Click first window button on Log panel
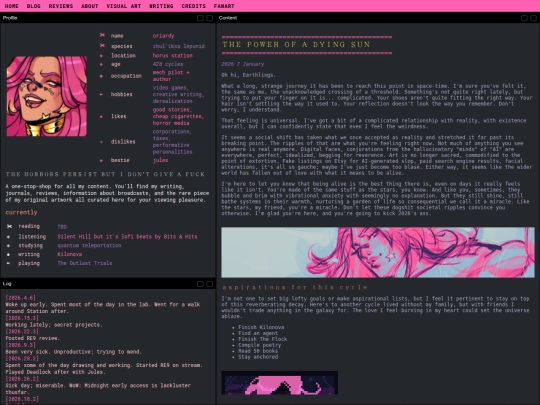Image resolution: width=540 pixels, height=405 pixels. (200, 284)
